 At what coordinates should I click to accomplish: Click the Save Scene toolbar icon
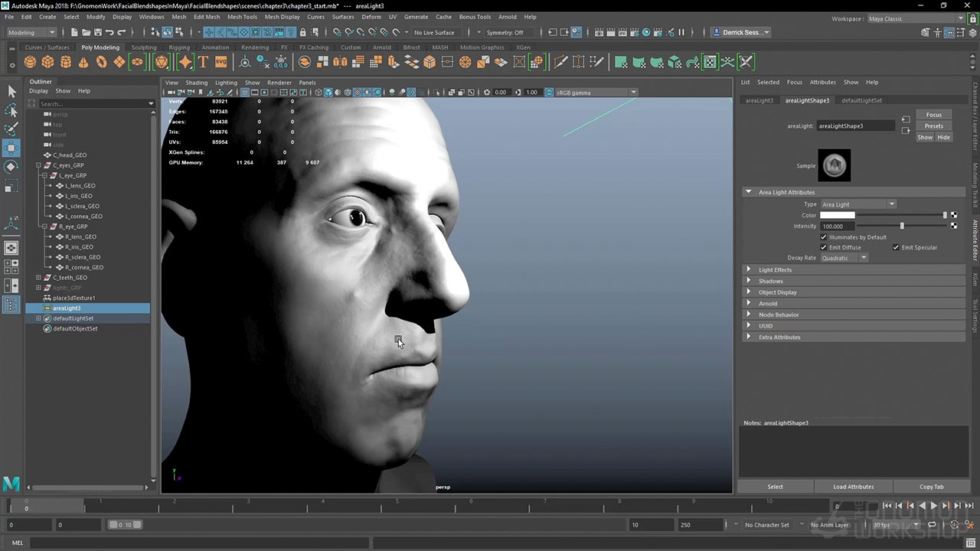[x=97, y=32]
